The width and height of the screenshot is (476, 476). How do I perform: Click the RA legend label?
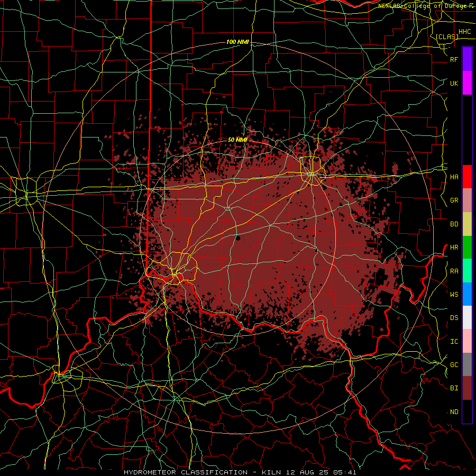click(454, 271)
